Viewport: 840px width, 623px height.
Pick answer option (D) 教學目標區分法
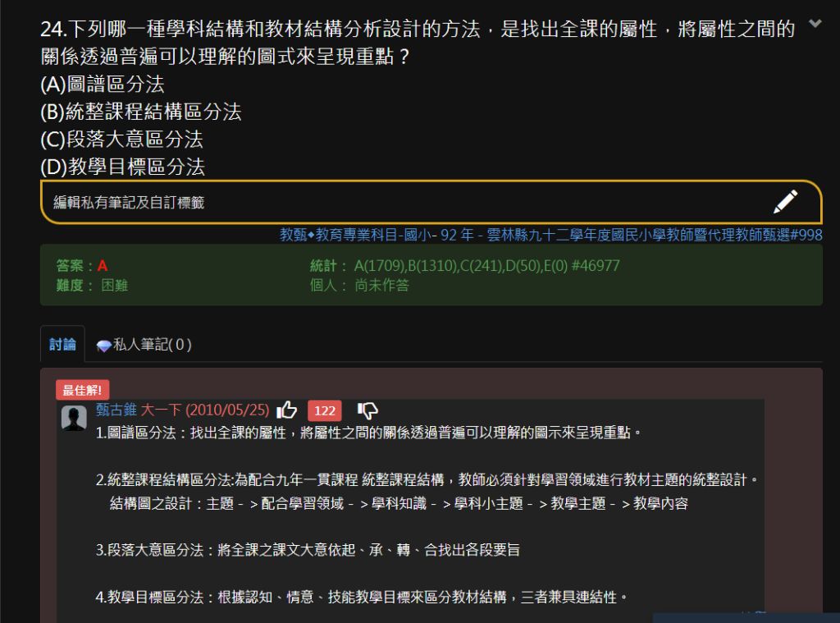click(122, 167)
